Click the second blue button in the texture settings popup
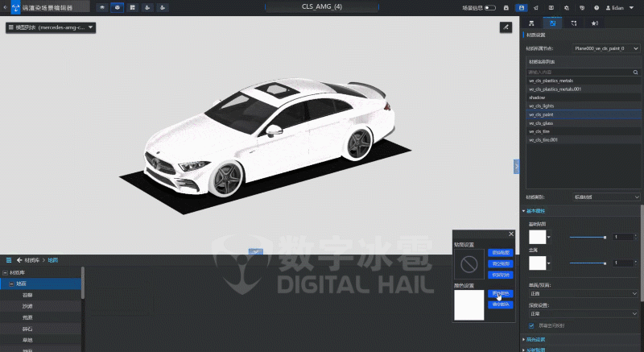This screenshot has width=644, height=352. pyautogui.click(x=500, y=263)
